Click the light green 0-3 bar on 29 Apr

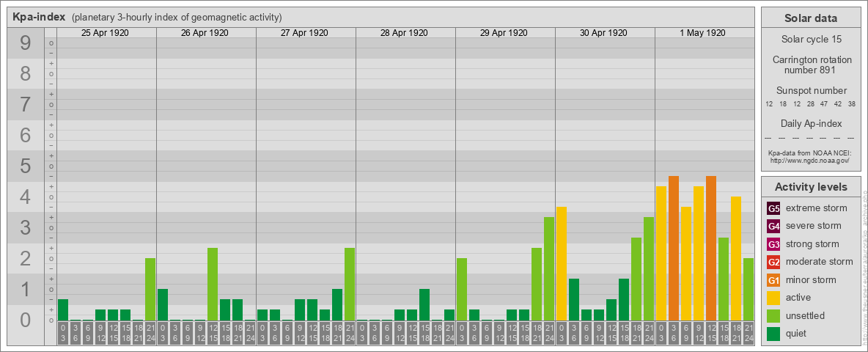[x=462, y=290]
